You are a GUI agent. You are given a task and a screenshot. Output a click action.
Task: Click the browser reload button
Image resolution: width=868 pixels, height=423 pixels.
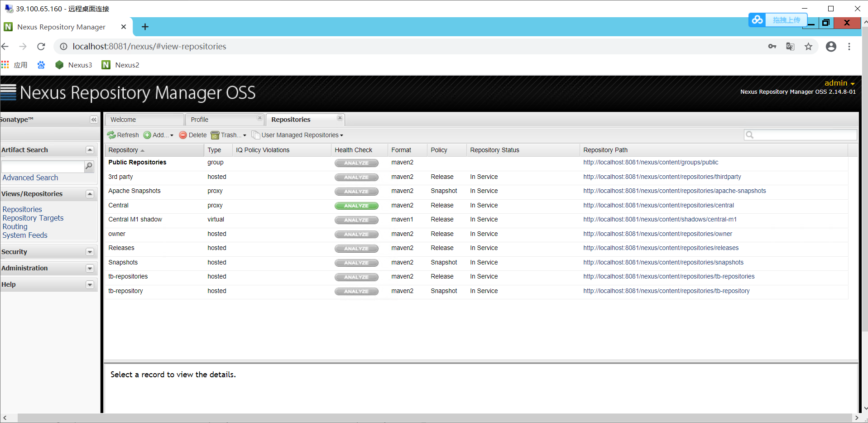(x=41, y=46)
